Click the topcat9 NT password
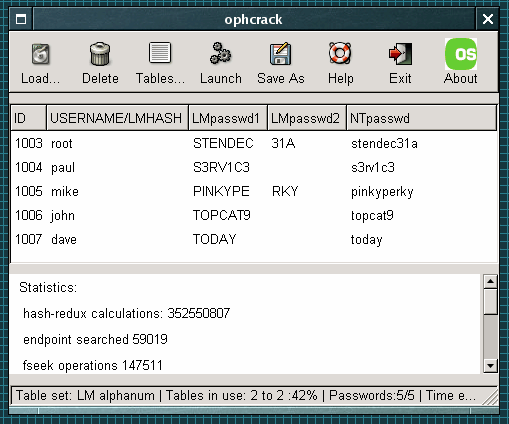509x424 pixels. (372, 216)
